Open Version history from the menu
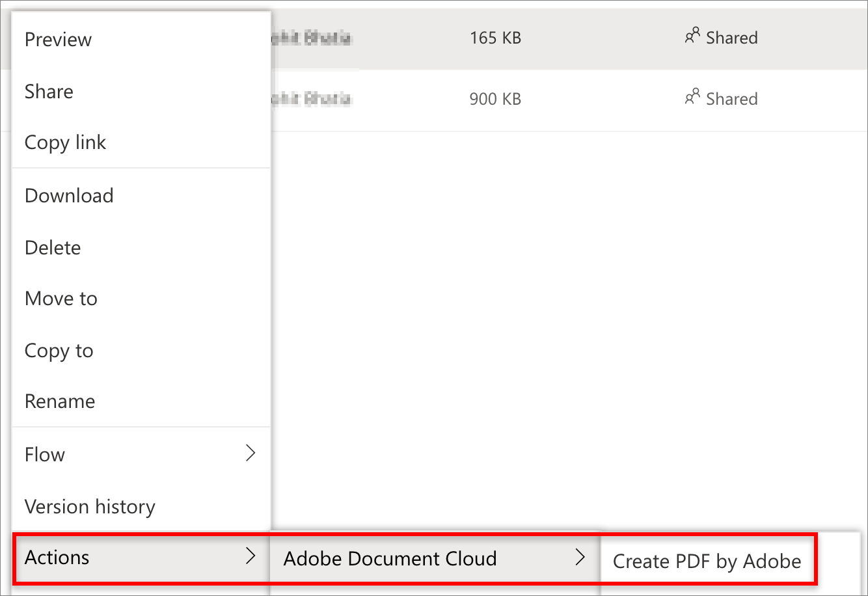868x596 pixels. click(90, 507)
